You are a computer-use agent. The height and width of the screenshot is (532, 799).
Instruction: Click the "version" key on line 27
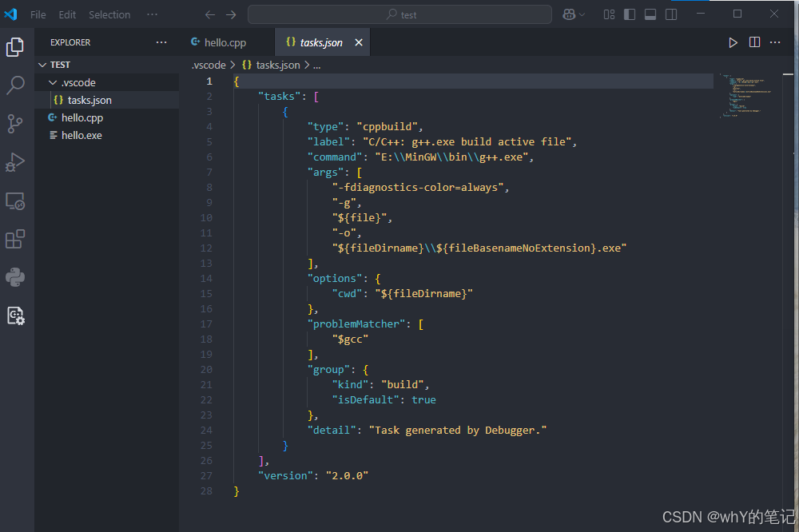point(285,476)
